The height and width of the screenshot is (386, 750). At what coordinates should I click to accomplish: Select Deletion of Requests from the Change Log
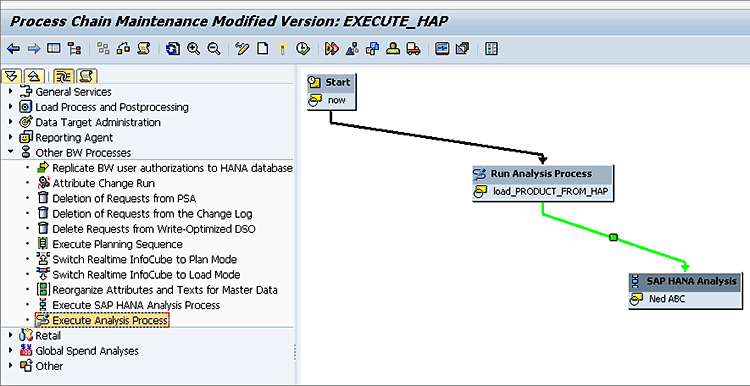(152, 214)
